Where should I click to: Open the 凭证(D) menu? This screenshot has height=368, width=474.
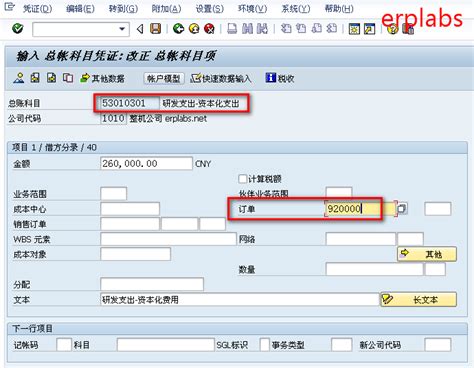click(37, 8)
